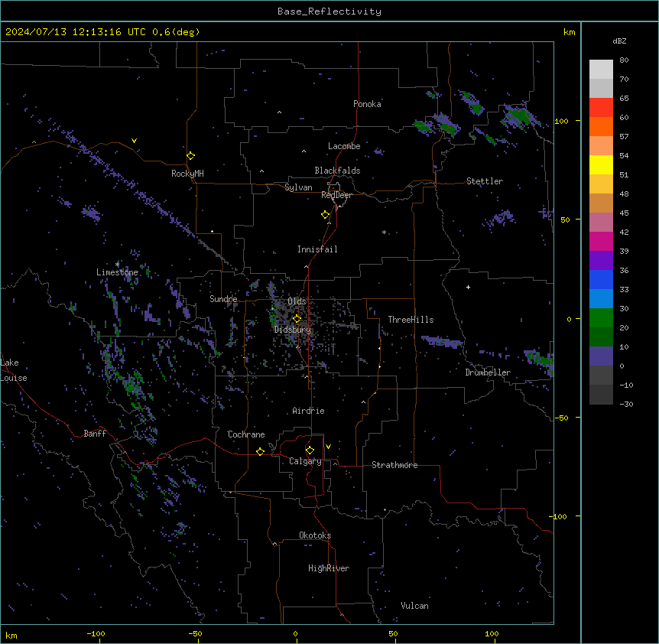659x644 pixels.
Task: Pick the orange 60–57 dBZ legend swatch
Action: 601,126
